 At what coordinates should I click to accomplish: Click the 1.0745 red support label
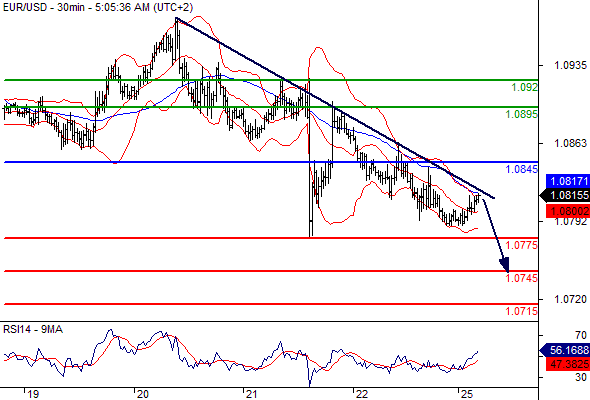[x=522, y=278]
